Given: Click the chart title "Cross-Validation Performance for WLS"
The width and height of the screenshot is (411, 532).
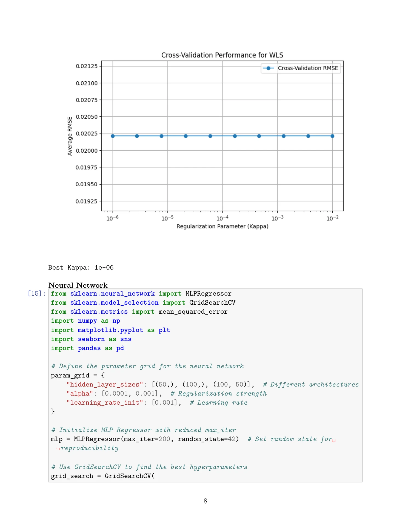Looking at the screenshot, I should click(x=222, y=55).
